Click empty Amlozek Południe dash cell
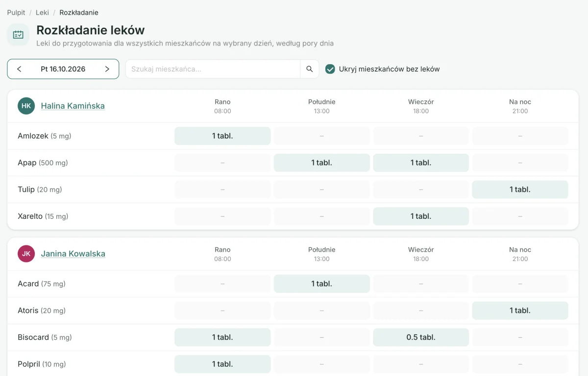The image size is (588, 376). 322,136
